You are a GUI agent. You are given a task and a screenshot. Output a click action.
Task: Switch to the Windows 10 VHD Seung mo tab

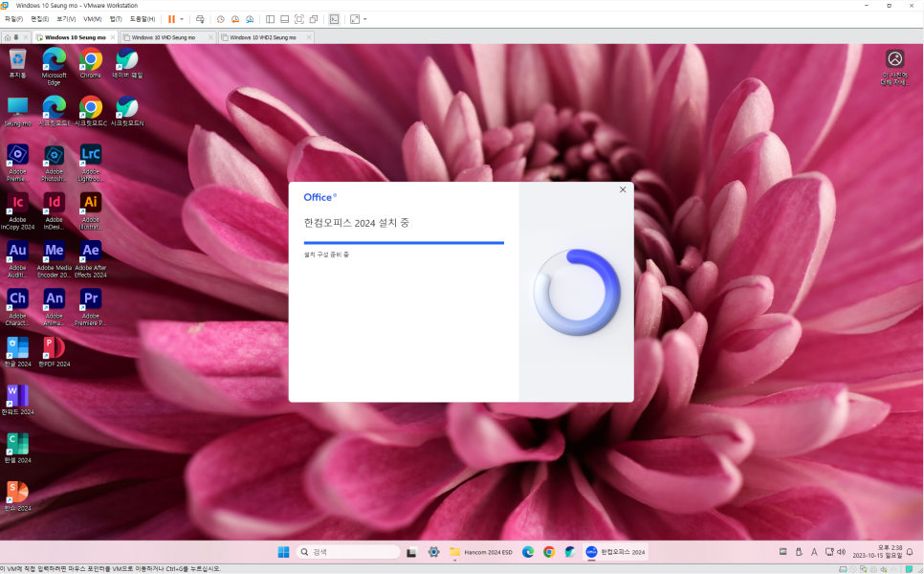(x=165, y=36)
